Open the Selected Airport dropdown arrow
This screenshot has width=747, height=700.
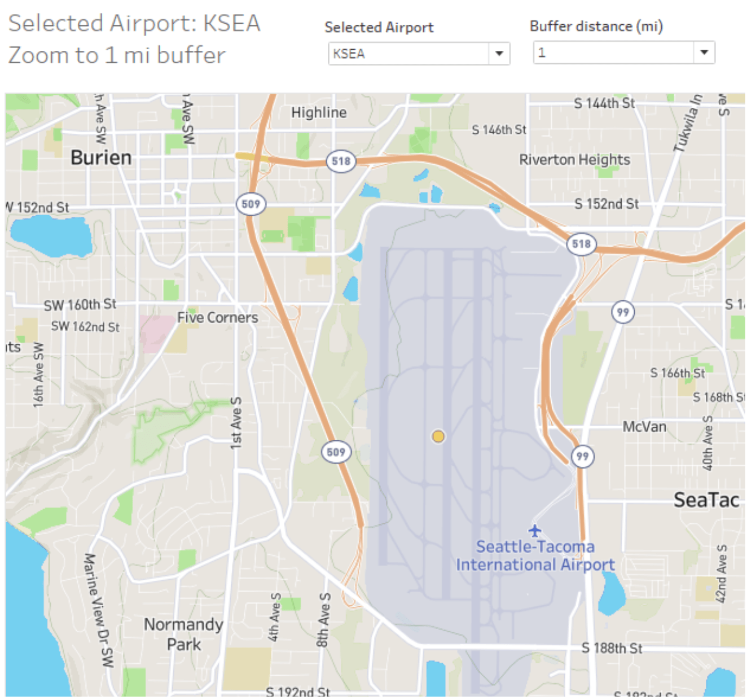pyautogui.click(x=499, y=54)
